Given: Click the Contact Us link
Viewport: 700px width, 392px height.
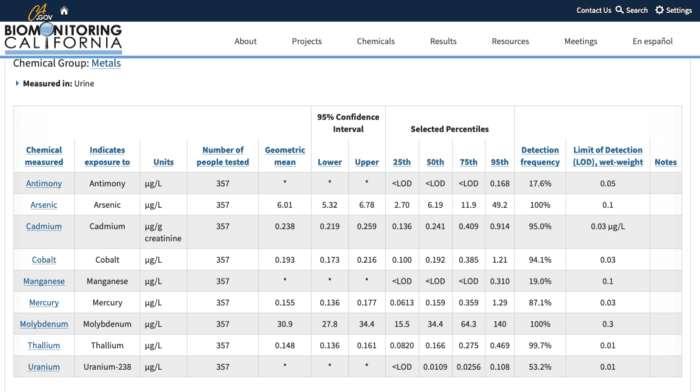Looking at the screenshot, I should [593, 10].
